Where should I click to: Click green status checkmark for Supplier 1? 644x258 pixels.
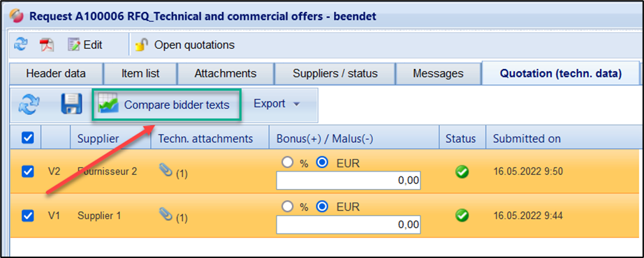pyautogui.click(x=462, y=215)
